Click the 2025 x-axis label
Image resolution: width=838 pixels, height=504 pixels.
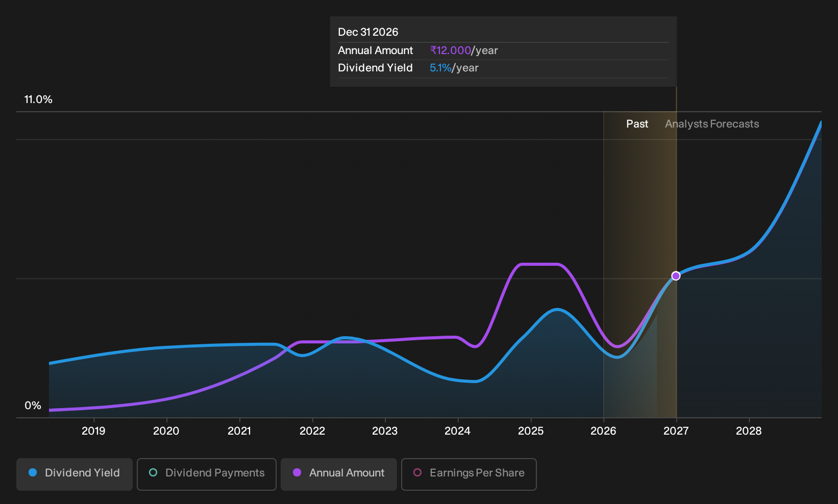531,431
